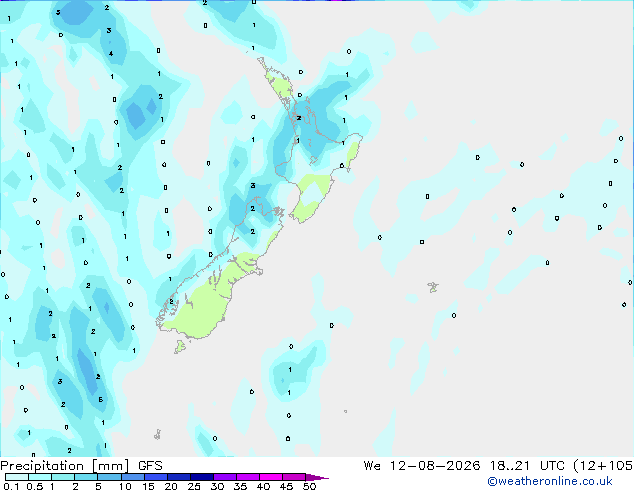The image size is (634, 490).
Task: Click the '0.1' legend scale label
Action: (11, 486)
